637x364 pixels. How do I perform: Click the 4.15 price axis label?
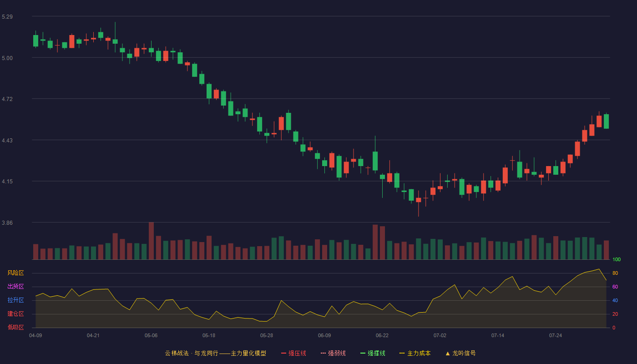point(7,182)
